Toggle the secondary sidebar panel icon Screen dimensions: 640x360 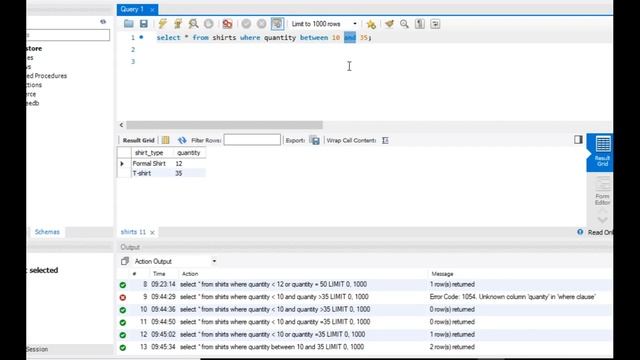578,140
